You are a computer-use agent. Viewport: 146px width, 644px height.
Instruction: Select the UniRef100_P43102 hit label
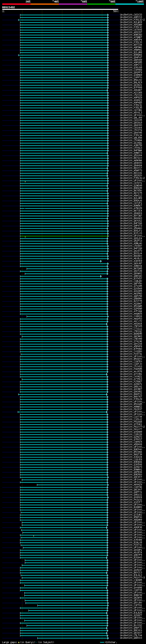click(x=131, y=500)
